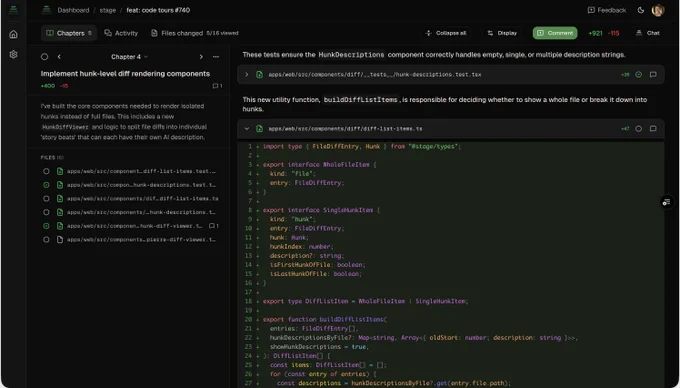Unmark hunk-descriptions.test.tsx viewed check in header

point(638,75)
